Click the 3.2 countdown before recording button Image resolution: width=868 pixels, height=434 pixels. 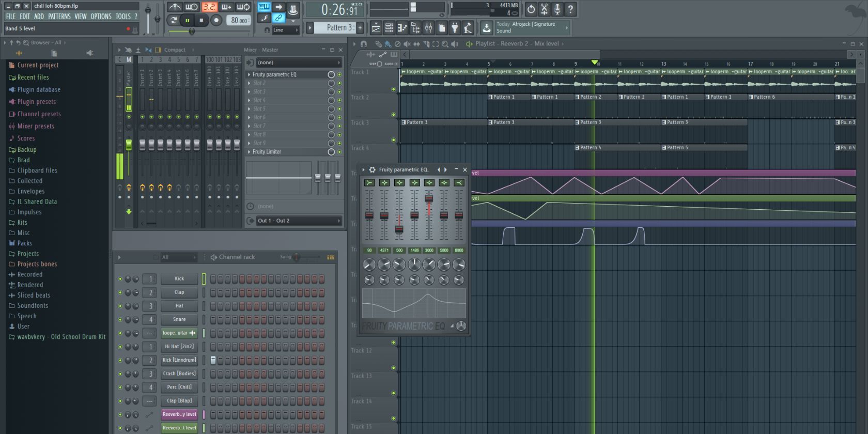coord(209,7)
